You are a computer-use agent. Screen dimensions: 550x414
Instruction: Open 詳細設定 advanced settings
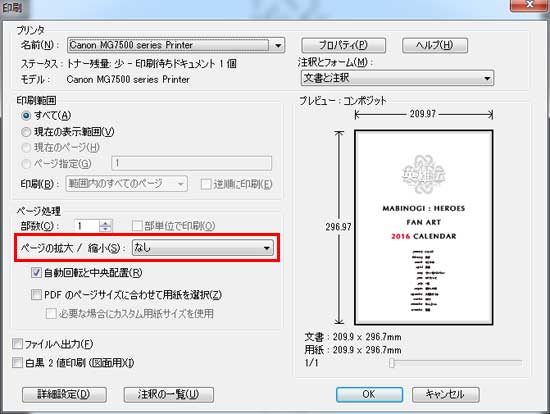(x=64, y=394)
